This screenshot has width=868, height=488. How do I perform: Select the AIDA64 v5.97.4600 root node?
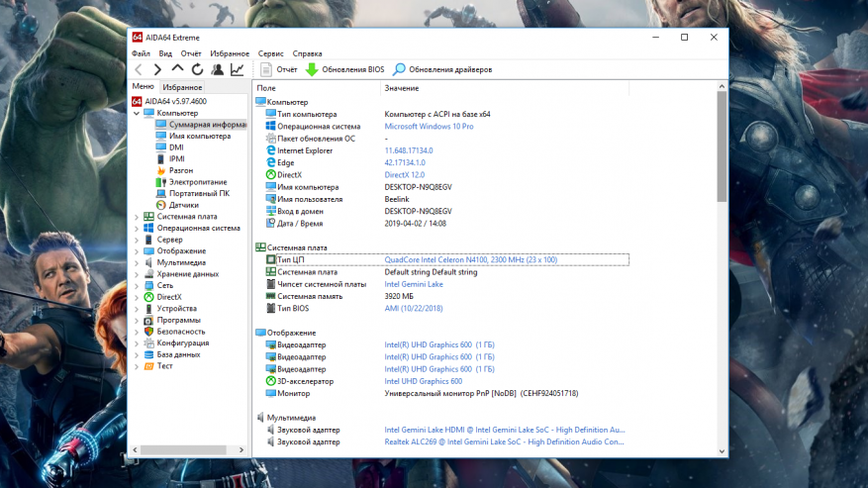point(175,101)
